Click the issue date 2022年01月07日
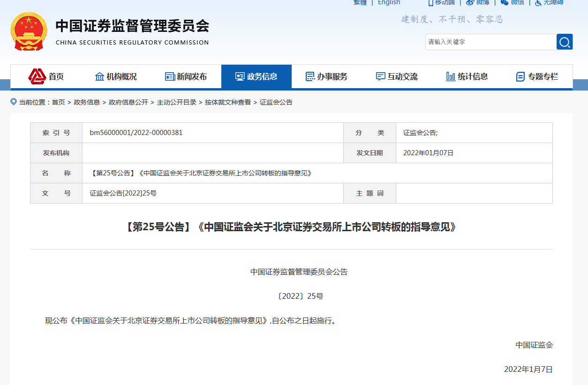The height and width of the screenshot is (385, 588). [x=429, y=153]
